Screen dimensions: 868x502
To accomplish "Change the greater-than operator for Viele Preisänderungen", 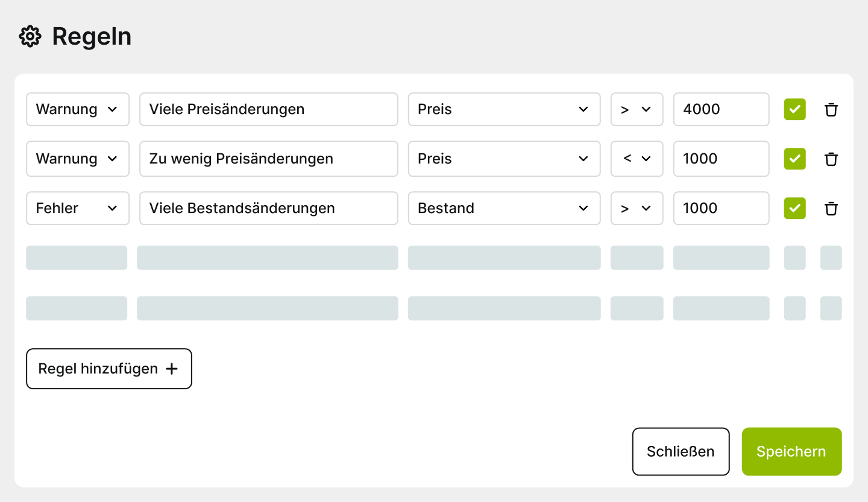I will (x=637, y=109).
